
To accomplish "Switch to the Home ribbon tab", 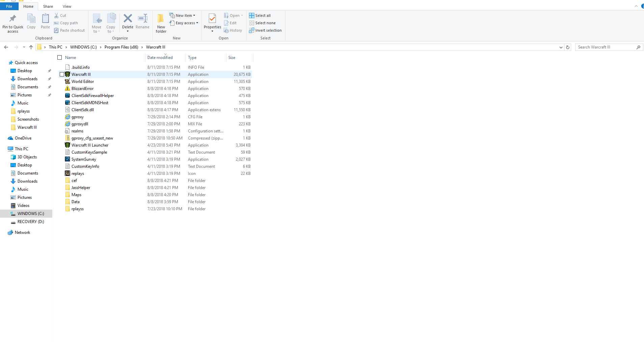I will [28, 6].
